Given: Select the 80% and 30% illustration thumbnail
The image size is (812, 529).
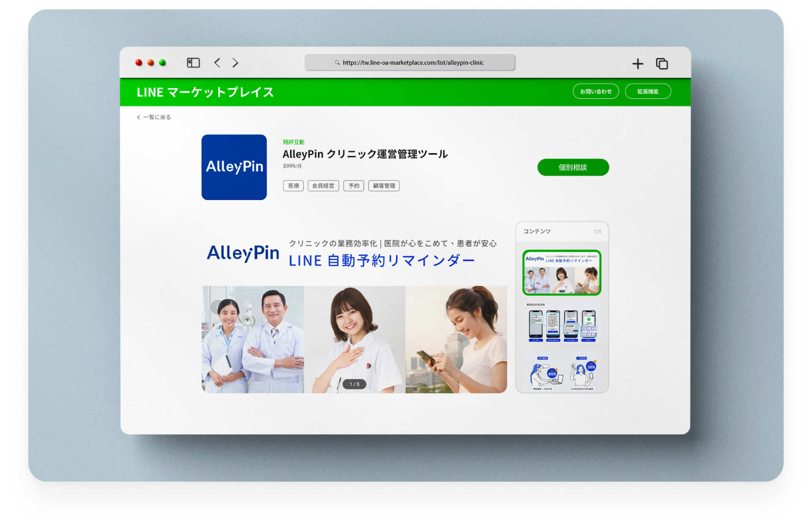Looking at the screenshot, I should (562, 373).
